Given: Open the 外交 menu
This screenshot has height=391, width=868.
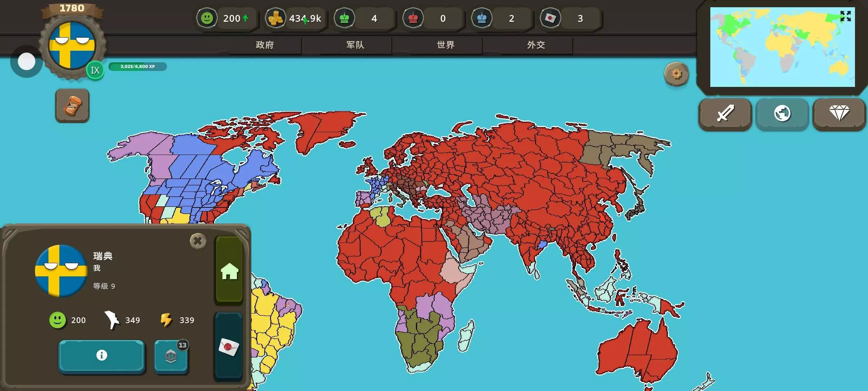Looking at the screenshot, I should point(536,45).
